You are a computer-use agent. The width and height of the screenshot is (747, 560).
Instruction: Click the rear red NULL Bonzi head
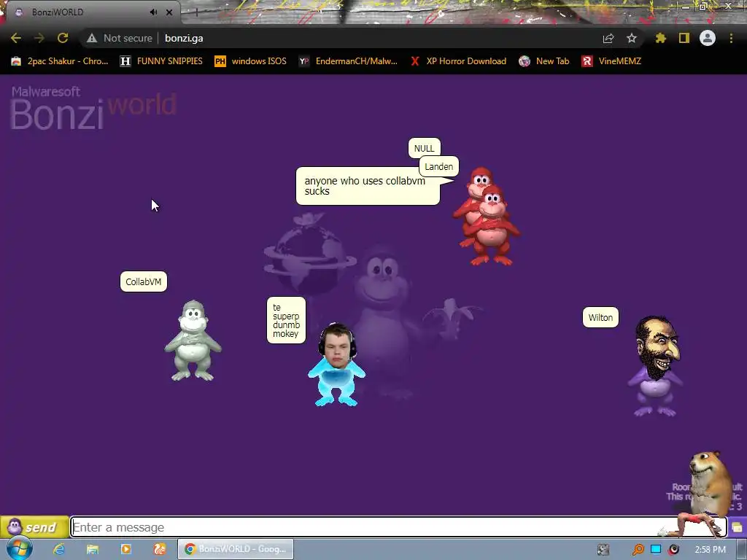[480, 177]
